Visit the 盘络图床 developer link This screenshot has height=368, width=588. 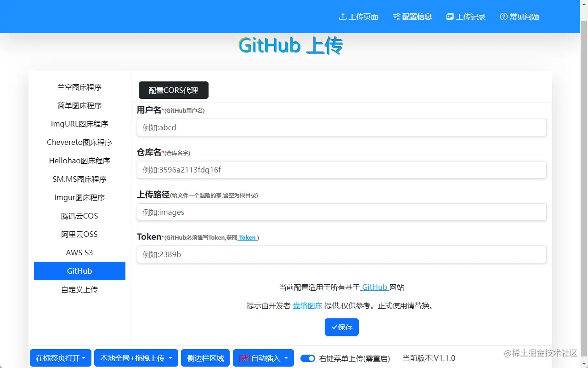tap(307, 305)
